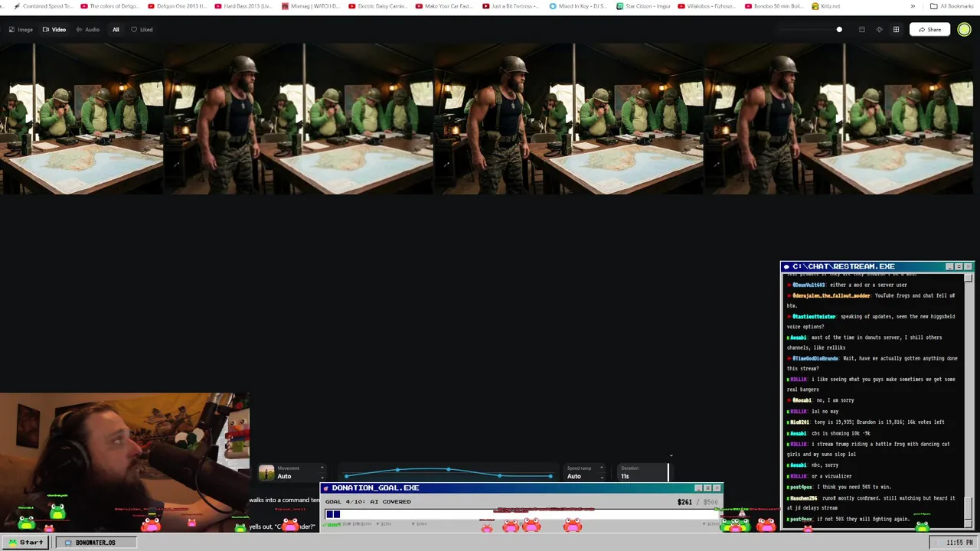The image size is (980, 551).
Task: Open the 'Make Your Car Fast' tab
Action: [445, 6]
